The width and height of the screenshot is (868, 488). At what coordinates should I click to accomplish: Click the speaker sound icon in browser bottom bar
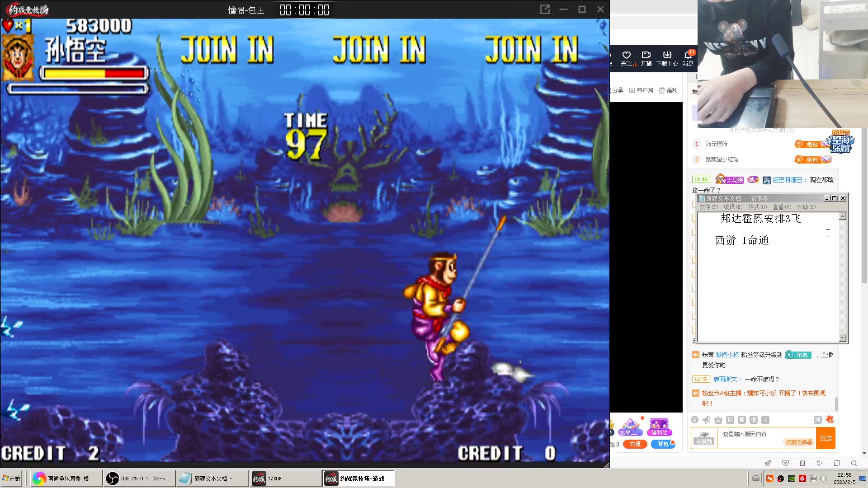point(820,463)
